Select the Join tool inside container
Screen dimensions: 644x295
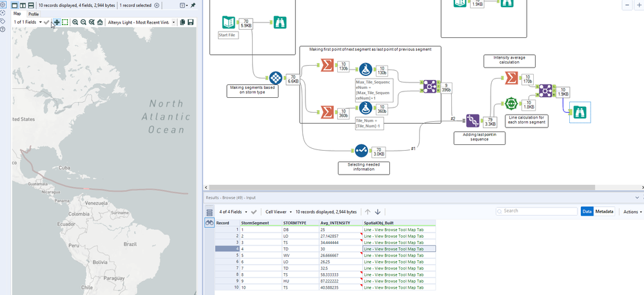[429, 86]
